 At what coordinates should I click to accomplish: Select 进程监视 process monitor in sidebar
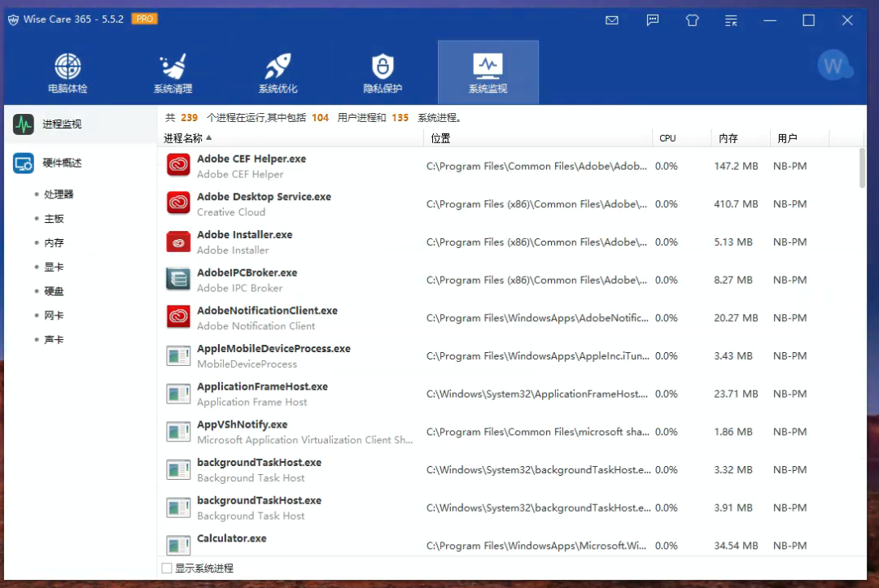pos(80,124)
